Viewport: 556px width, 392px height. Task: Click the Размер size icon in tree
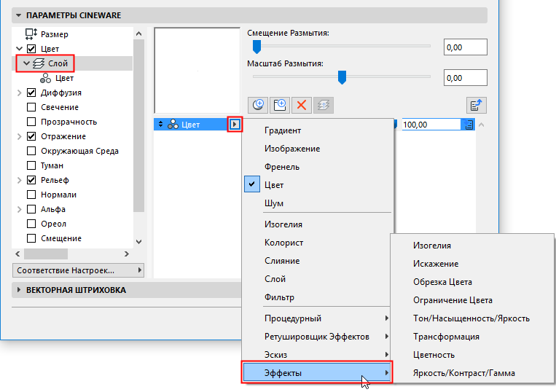[31, 34]
